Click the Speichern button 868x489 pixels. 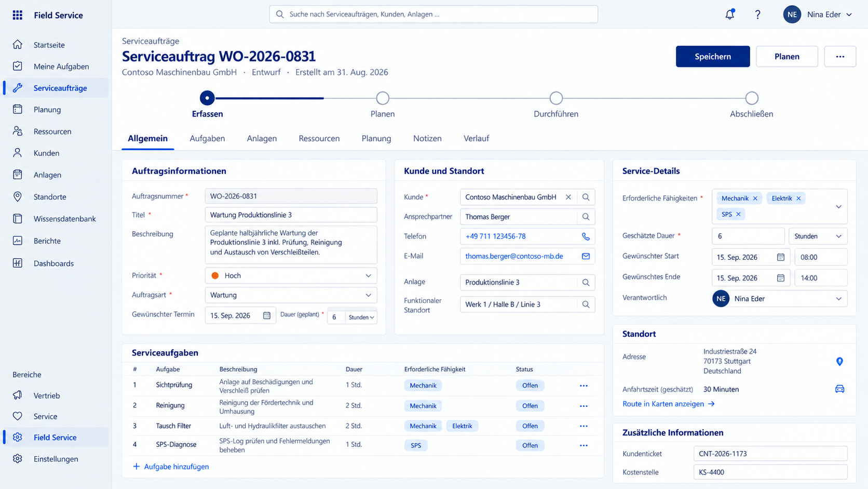click(713, 57)
